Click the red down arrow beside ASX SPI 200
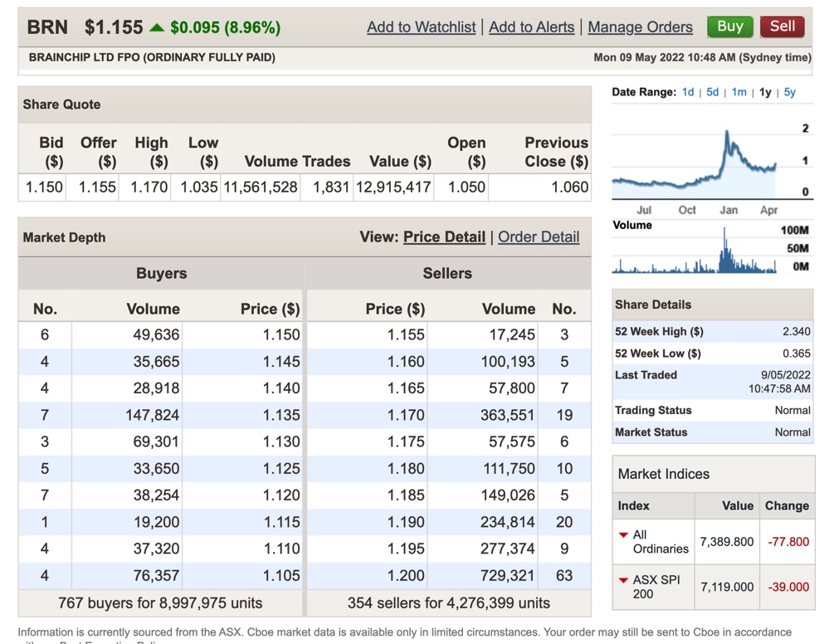 coord(623,580)
